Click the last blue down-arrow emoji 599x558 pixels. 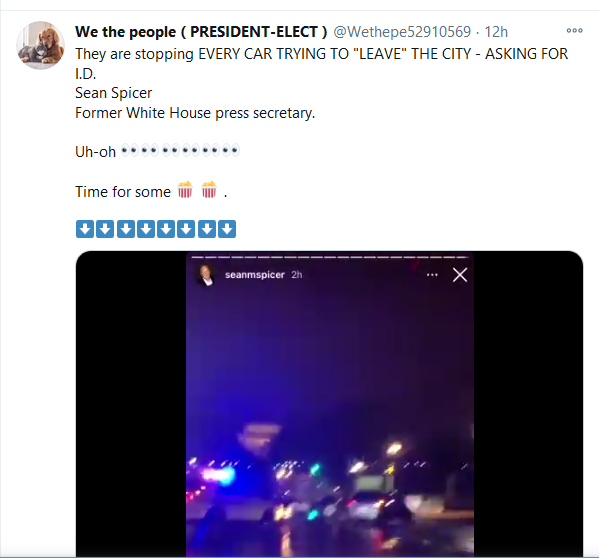[227, 229]
